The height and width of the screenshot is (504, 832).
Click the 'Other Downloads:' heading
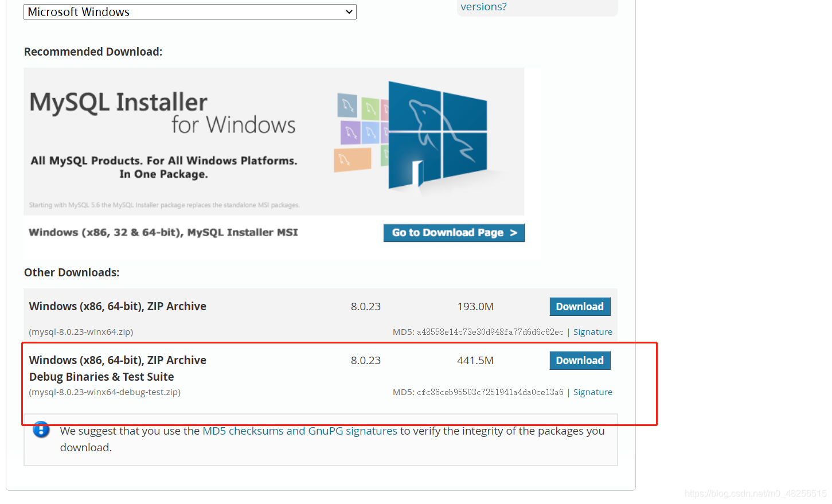[x=72, y=272]
